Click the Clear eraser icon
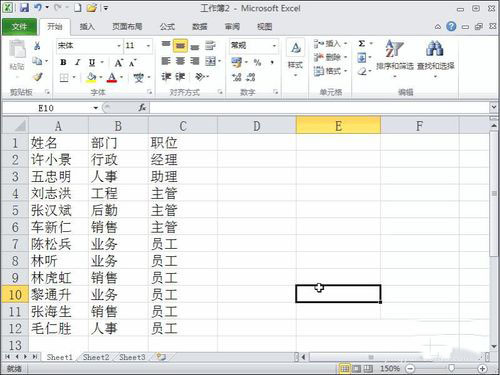 362,71
